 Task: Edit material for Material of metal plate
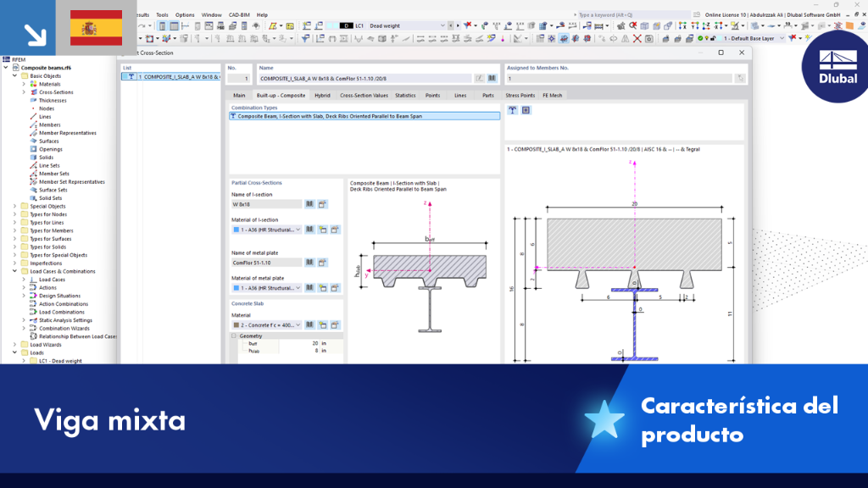click(x=335, y=288)
